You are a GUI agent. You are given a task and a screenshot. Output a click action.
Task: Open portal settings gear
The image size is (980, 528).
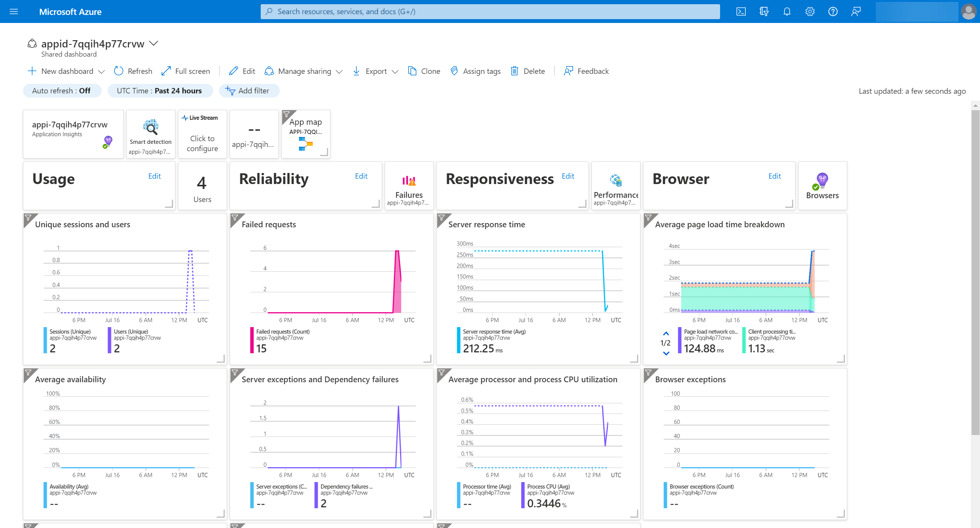(x=810, y=11)
